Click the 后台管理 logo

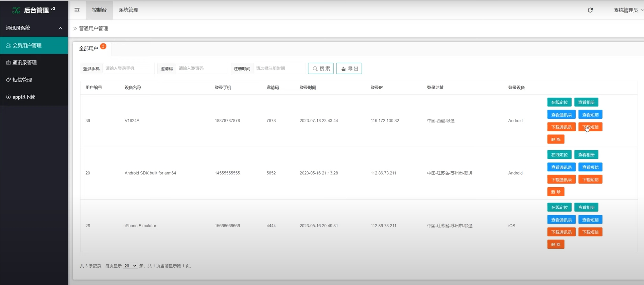click(x=33, y=10)
